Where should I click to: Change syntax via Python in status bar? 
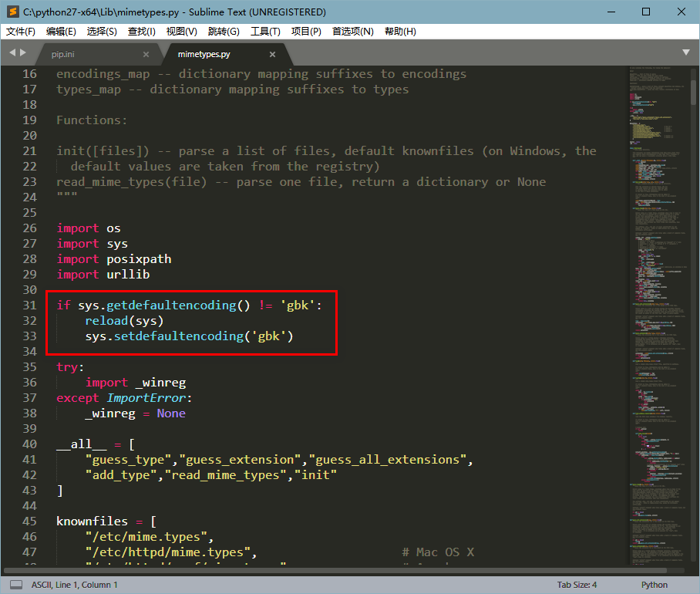(x=655, y=585)
